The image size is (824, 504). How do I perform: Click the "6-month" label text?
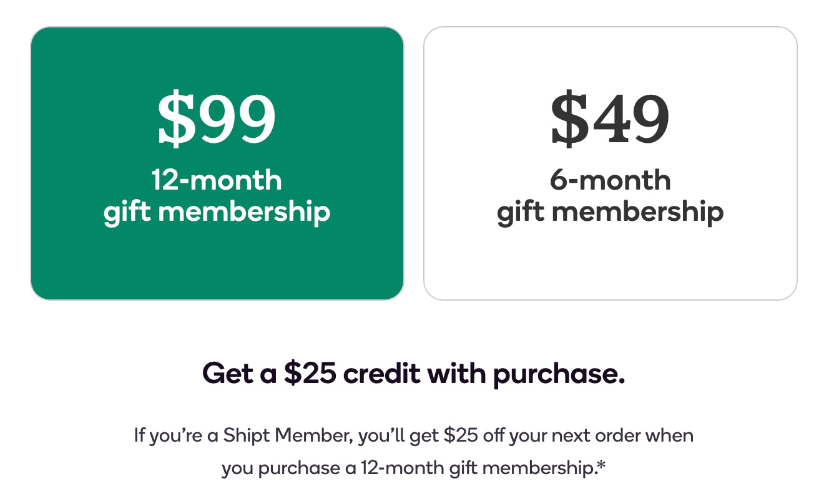(x=610, y=180)
